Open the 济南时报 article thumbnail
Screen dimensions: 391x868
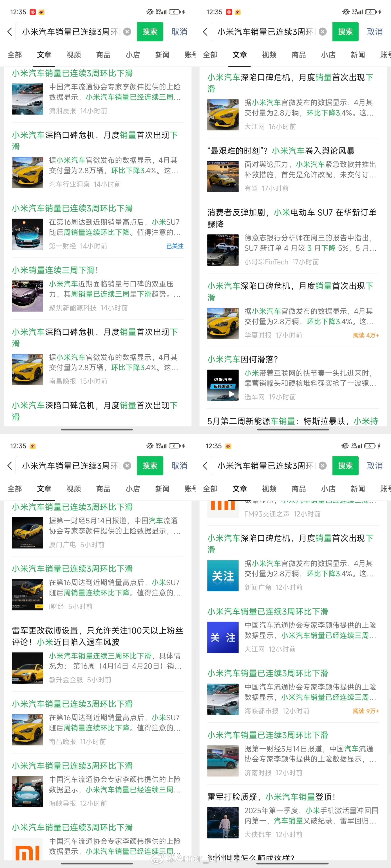(x=223, y=761)
